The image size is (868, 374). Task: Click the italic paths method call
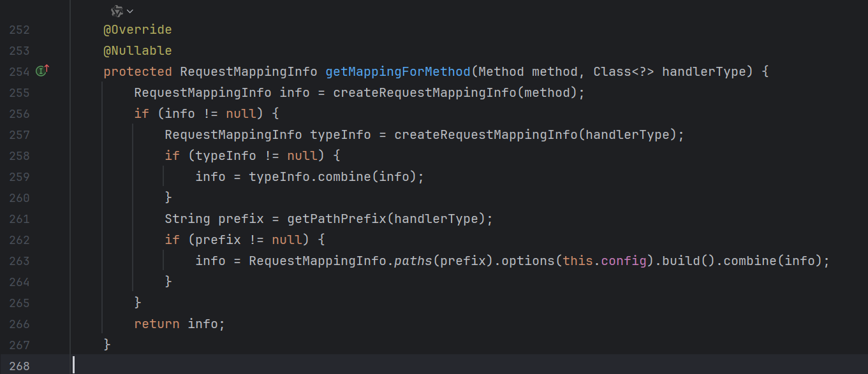tap(413, 261)
